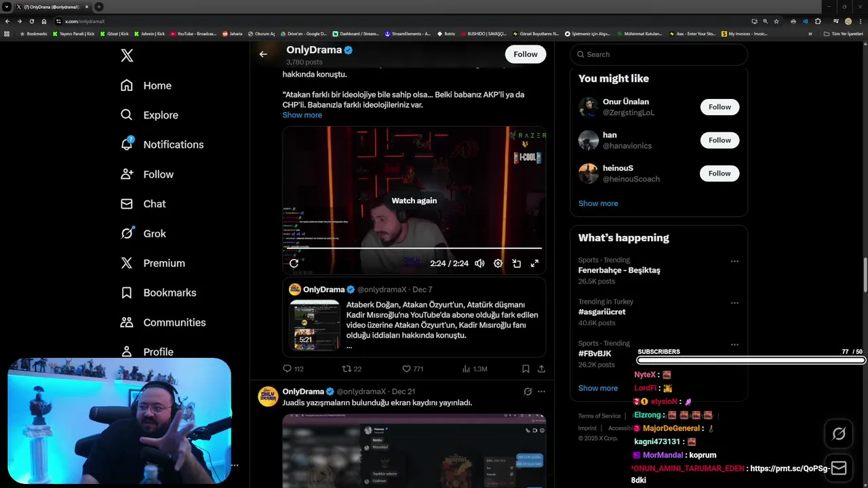
Task: Open Grok actions on the Dec 21 post
Action: tap(528, 391)
